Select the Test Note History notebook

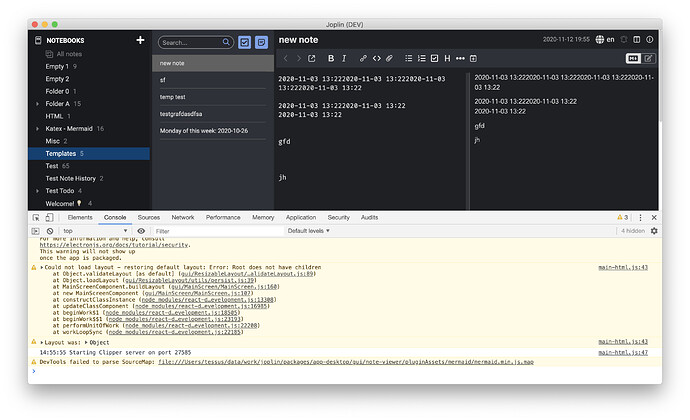tap(89, 178)
